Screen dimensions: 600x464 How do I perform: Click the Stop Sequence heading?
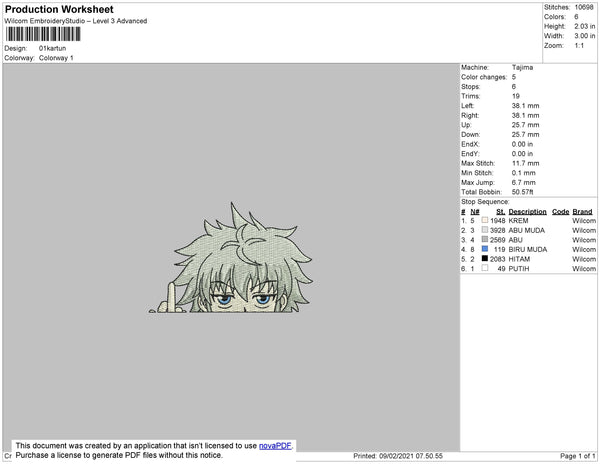485,202
